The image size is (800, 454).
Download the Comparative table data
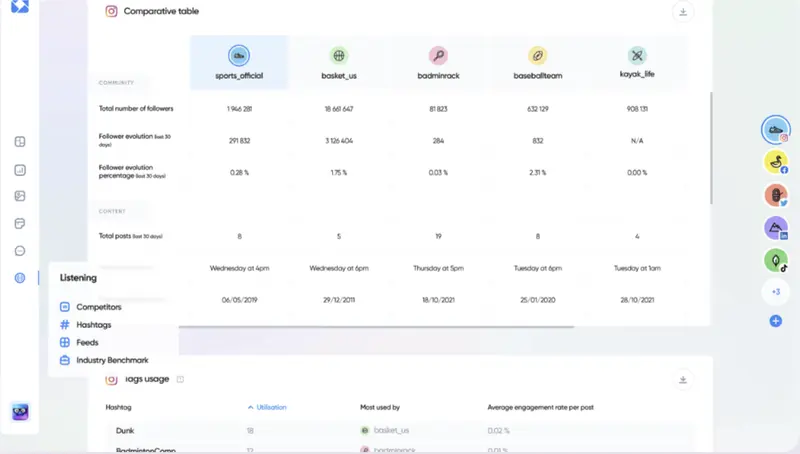coord(683,12)
